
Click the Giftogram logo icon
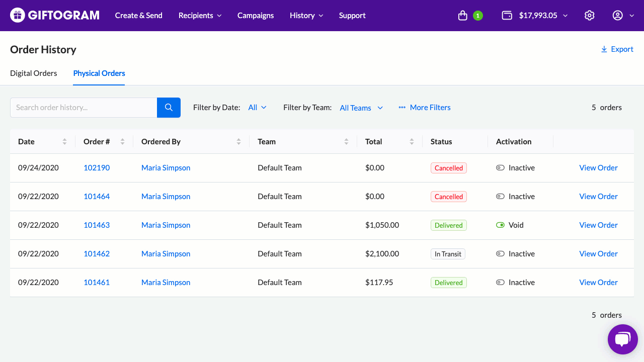coord(18,16)
